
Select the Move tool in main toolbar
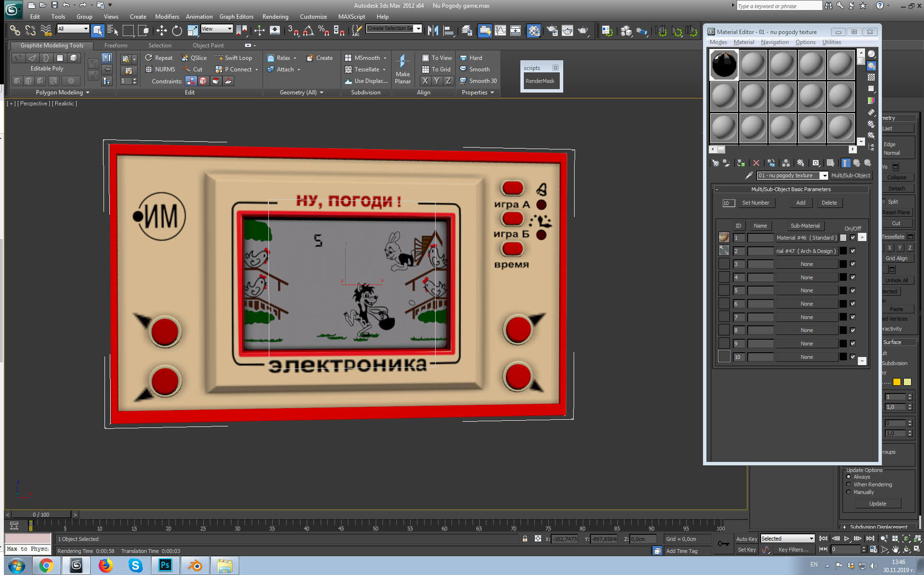pos(162,31)
